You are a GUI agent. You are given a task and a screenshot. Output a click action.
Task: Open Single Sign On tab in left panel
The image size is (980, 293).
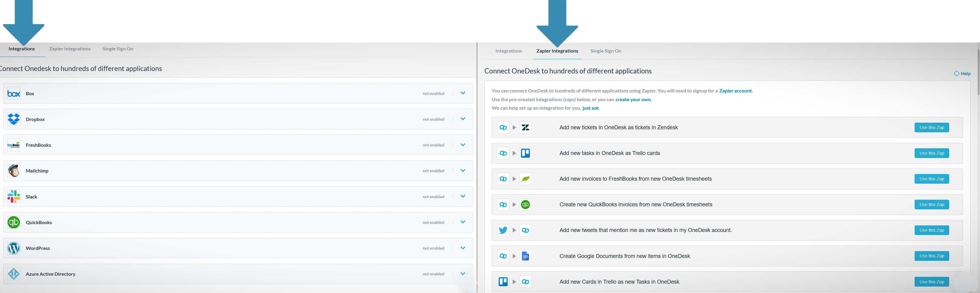click(x=117, y=49)
